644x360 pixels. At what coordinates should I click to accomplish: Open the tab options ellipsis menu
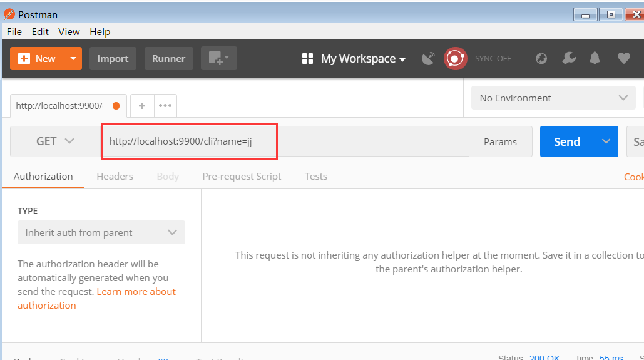165,106
